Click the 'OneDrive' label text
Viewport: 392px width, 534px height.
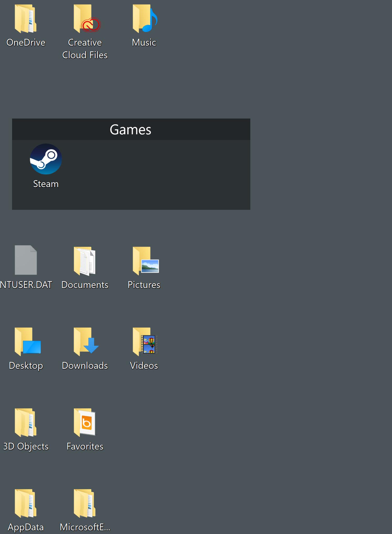click(x=26, y=42)
